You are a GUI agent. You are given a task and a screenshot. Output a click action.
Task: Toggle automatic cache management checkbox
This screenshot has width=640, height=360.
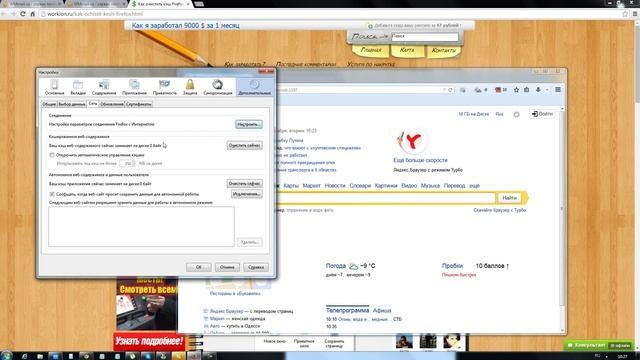[x=52, y=155]
